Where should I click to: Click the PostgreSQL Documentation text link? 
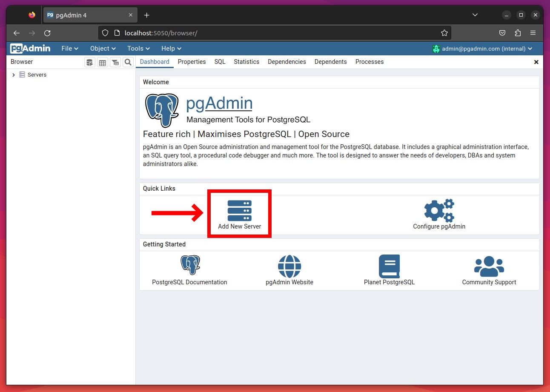point(189,282)
